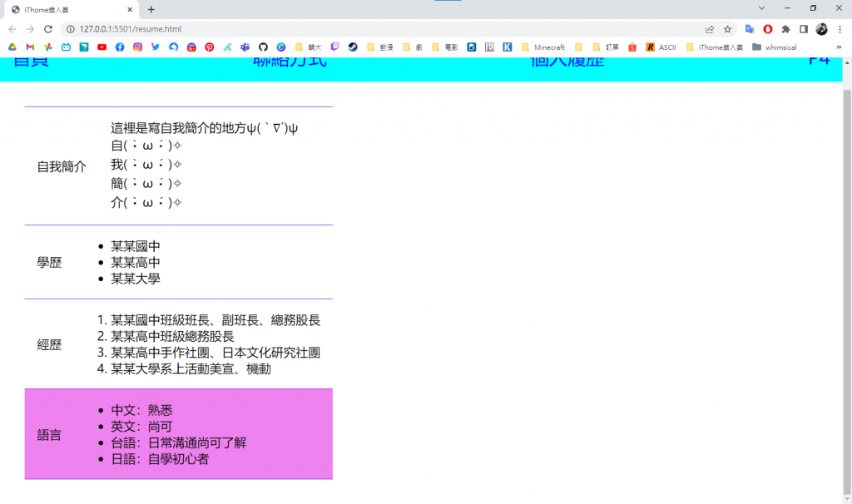Toggle the browser side panel
Screen dimensions: 852x504
804,29
